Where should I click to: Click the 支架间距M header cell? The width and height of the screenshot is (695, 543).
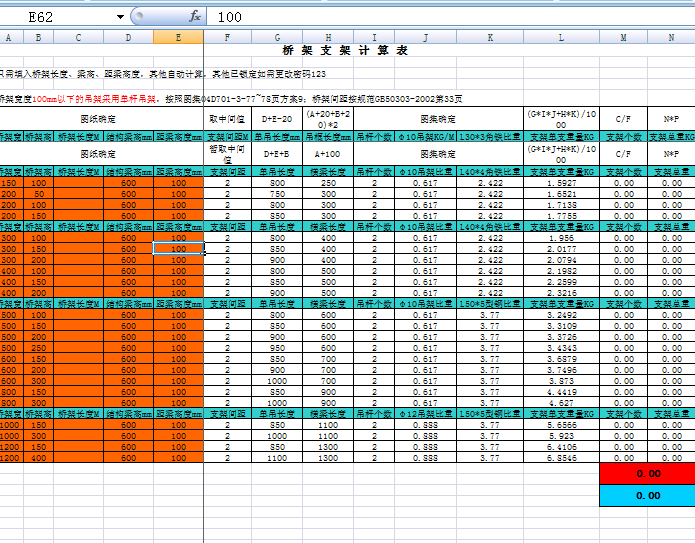(x=227, y=137)
